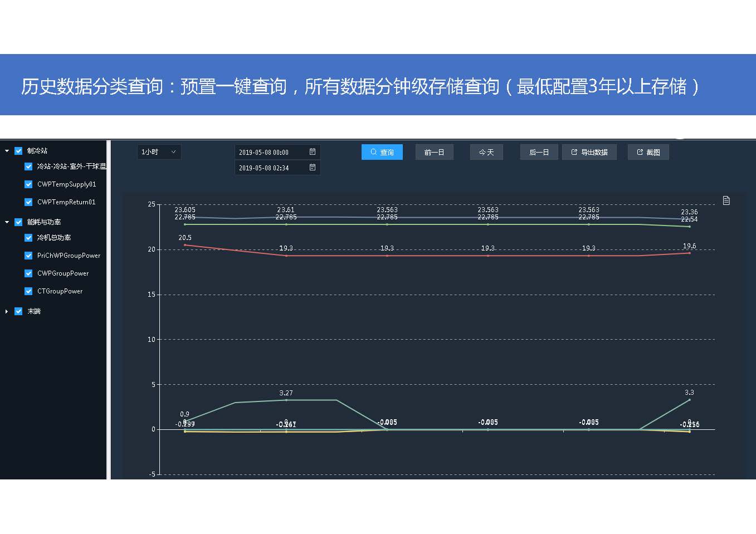Collapse the 制冷站 tree group

point(7,151)
